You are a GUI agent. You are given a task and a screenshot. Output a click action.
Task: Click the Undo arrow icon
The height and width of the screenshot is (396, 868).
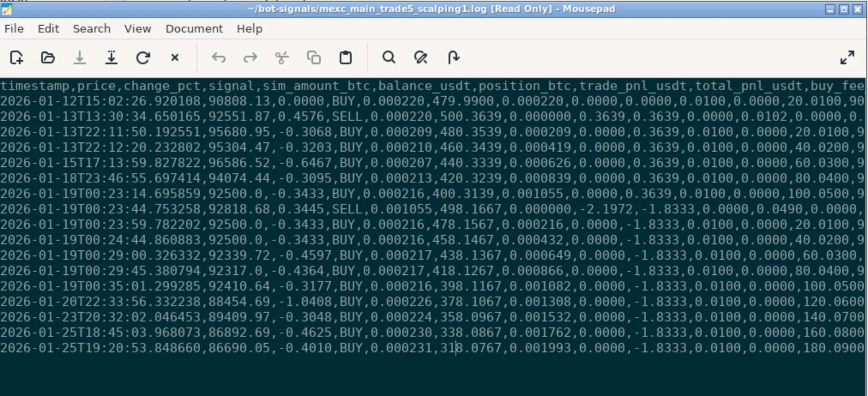219,57
